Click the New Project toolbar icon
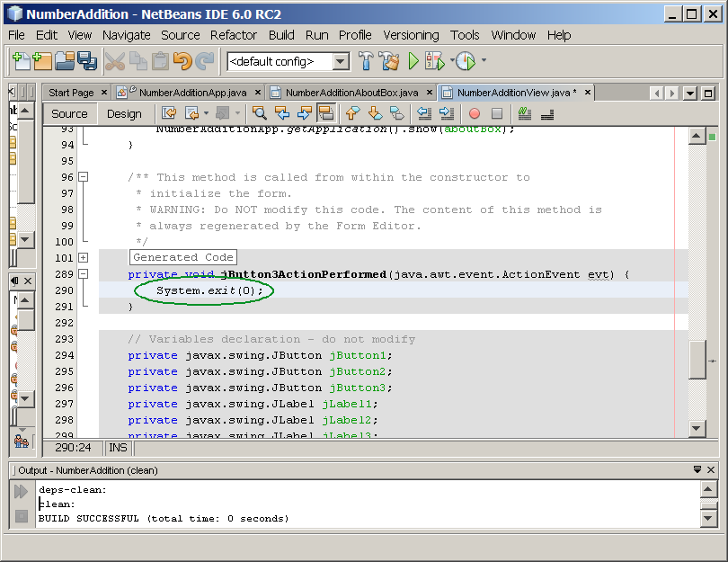The width and height of the screenshot is (728, 562). coord(42,61)
